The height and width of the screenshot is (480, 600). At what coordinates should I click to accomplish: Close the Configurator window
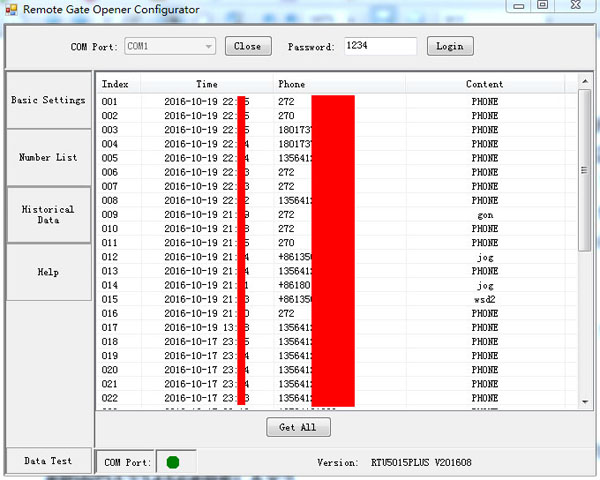(x=576, y=5)
